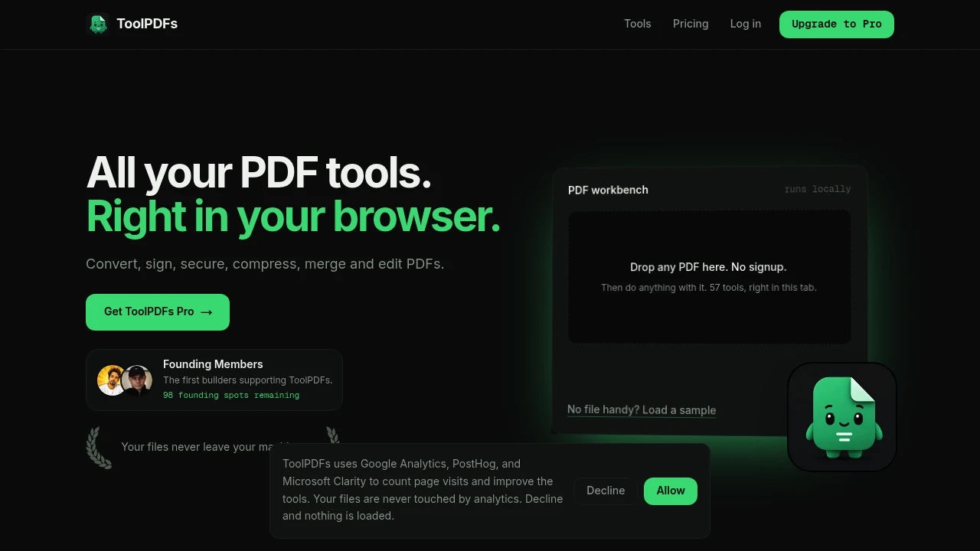This screenshot has width=980, height=551.
Task: Open the Log in page
Action: point(745,24)
